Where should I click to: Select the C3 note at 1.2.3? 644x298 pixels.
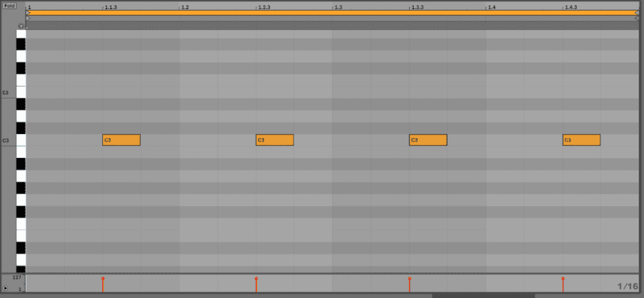click(275, 140)
